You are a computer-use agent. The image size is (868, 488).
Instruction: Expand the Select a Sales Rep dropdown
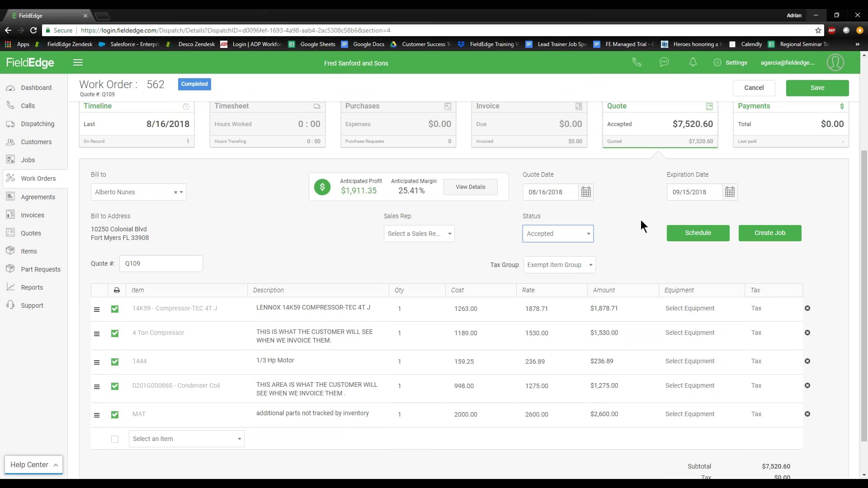click(419, 234)
